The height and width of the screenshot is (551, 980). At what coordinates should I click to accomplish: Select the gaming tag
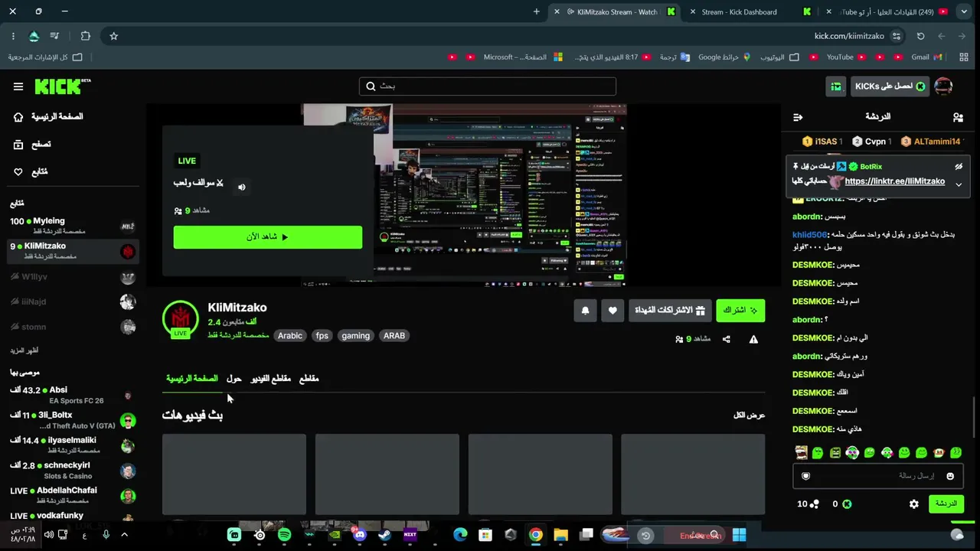tap(355, 336)
